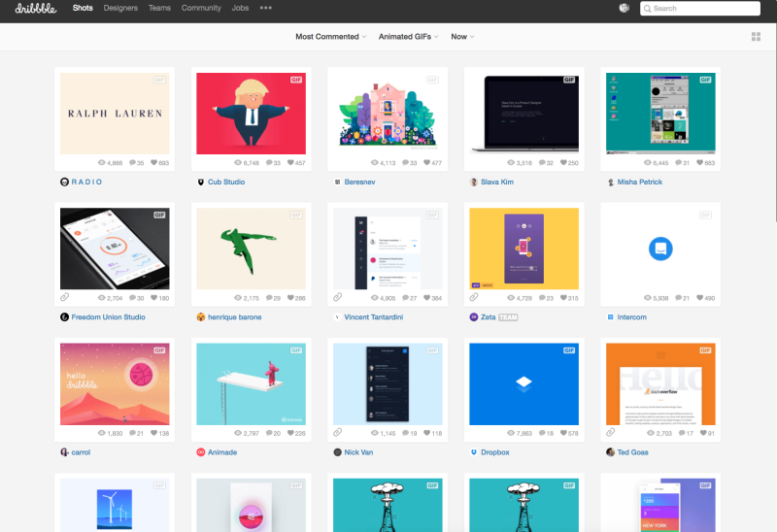This screenshot has width=777, height=532.
Task: Expand the Now timeframe dropdown
Action: click(462, 37)
